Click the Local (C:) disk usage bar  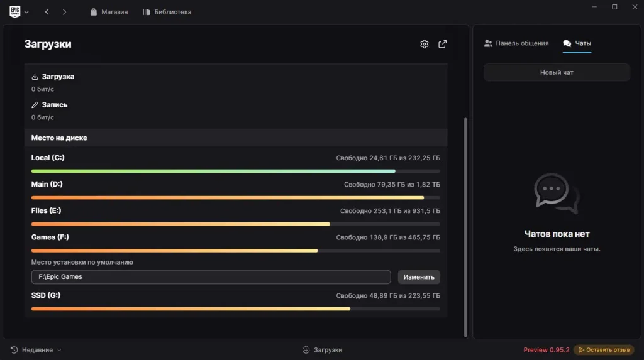click(235, 171)
